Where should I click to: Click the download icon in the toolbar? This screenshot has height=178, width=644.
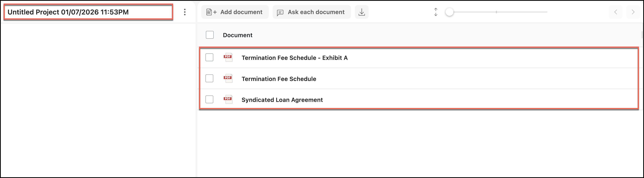tap(362, 12)
